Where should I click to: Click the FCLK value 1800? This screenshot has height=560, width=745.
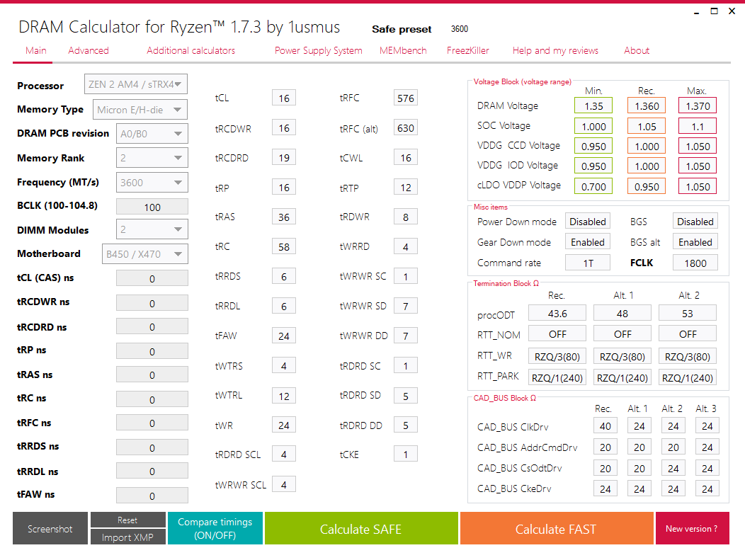695,263
